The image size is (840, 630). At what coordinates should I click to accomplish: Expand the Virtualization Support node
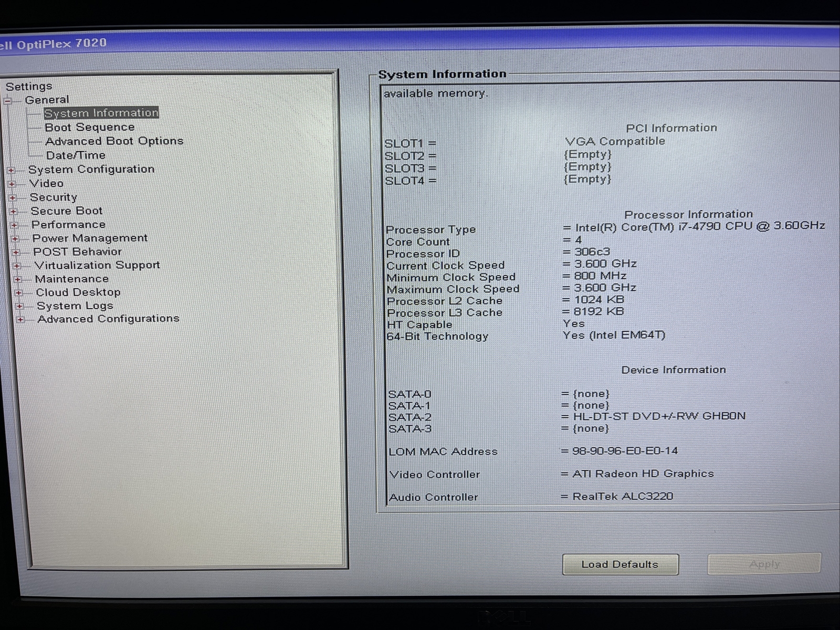17,266
